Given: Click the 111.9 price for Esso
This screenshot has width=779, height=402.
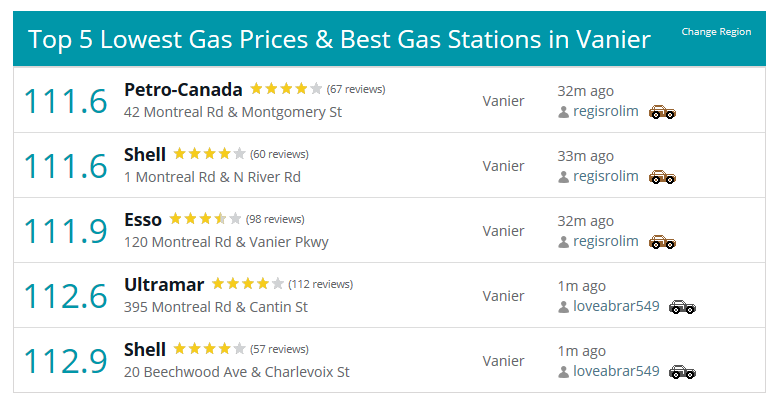Looking at the screenshot, I should pyautogui.click(x=66, y=231).
